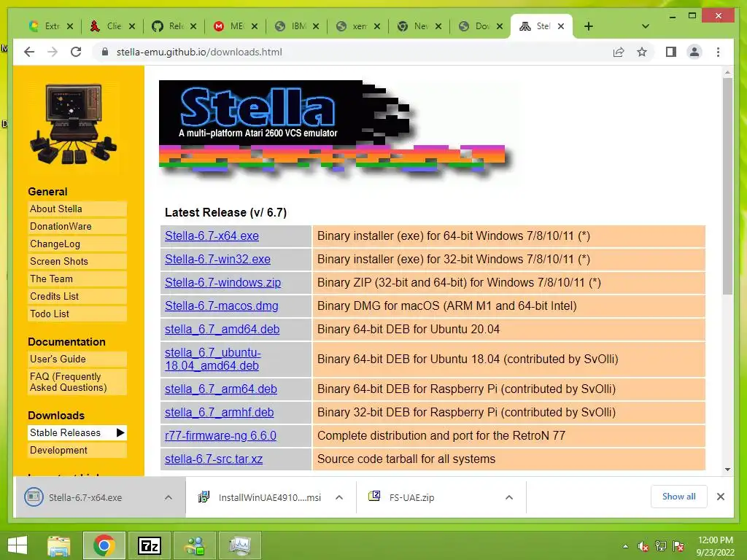
Task: Click the padlock site info icon
Action: point(105,52)
